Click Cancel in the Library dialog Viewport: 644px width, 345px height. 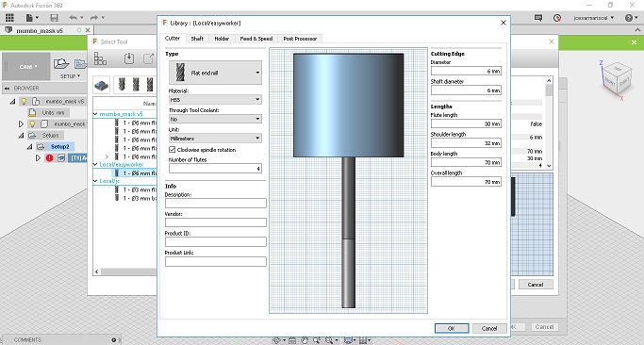coord(489,328)
